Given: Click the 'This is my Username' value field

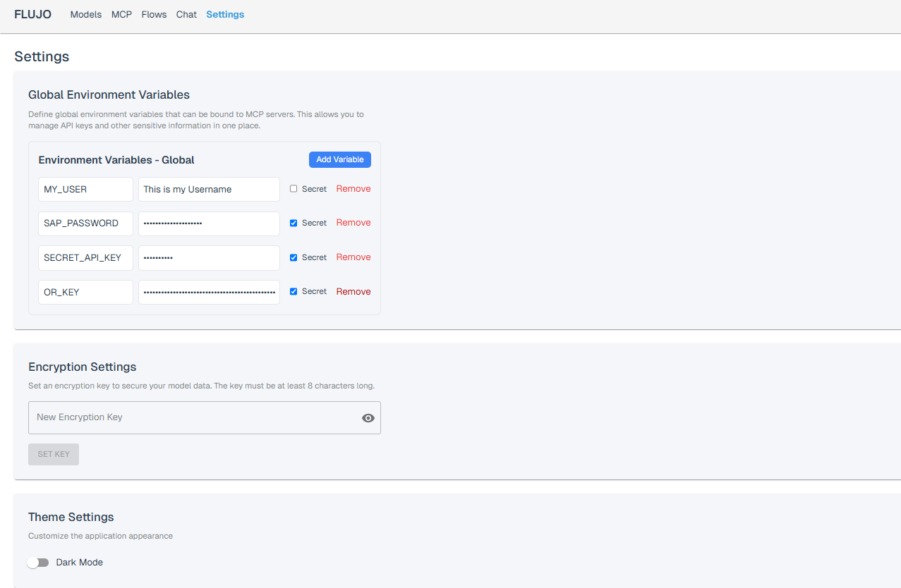Looking at the screenshot, I should pos(209,189).
